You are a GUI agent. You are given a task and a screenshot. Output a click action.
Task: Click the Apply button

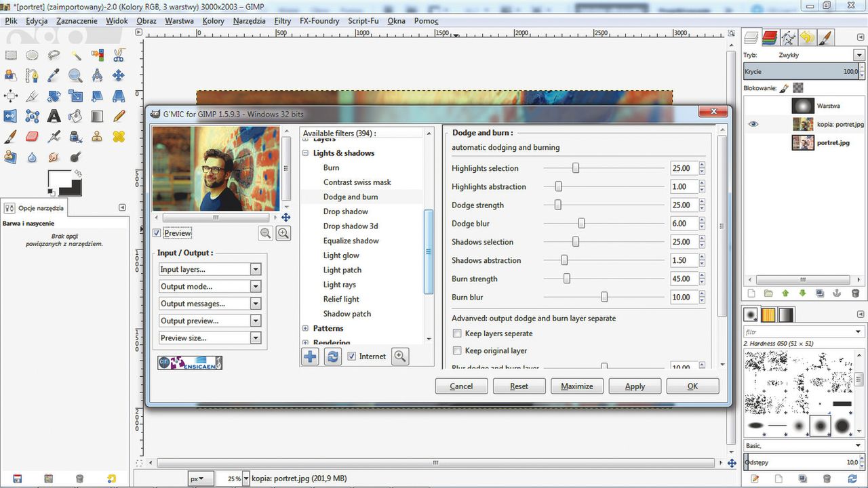(635, 386)
